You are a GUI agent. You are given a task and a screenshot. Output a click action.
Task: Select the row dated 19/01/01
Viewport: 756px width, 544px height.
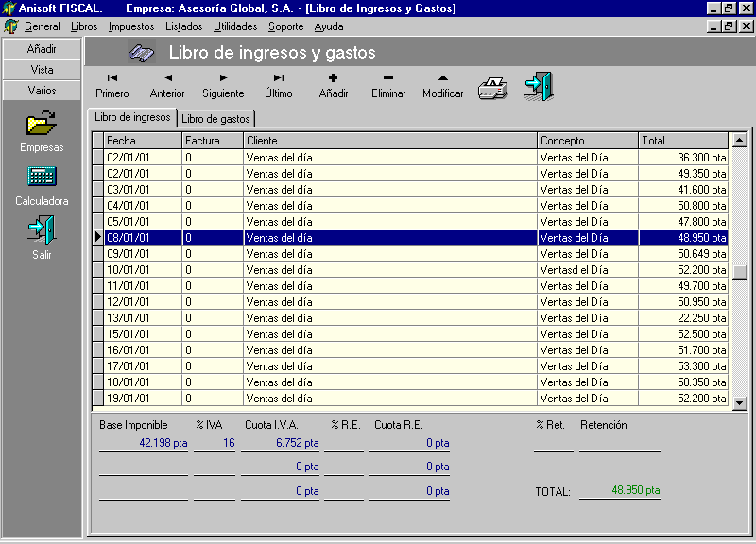(410, 399)
